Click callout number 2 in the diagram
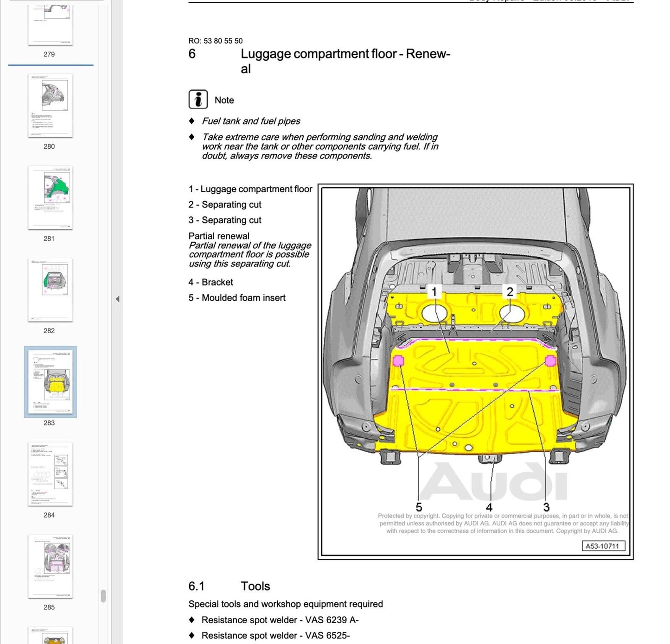670x644 pixels. pyautogui.click(x=510, y=292)
